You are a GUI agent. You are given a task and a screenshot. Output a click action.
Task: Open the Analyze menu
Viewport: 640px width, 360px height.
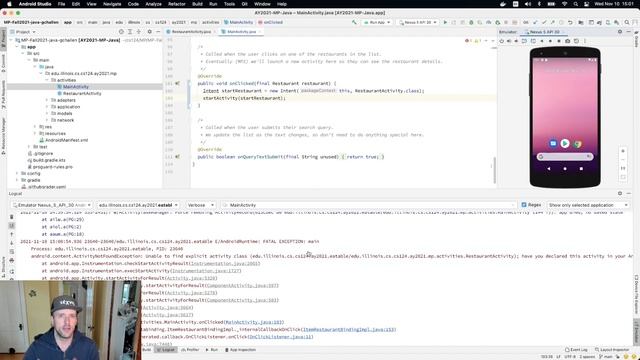[153, 4]
